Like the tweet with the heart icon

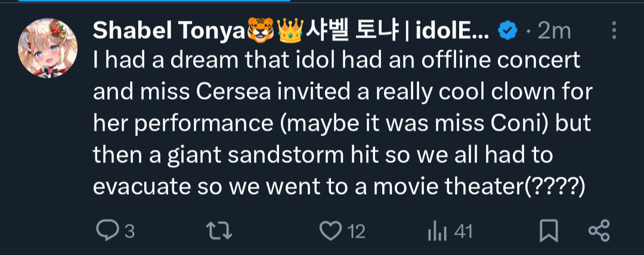[329, 231]
